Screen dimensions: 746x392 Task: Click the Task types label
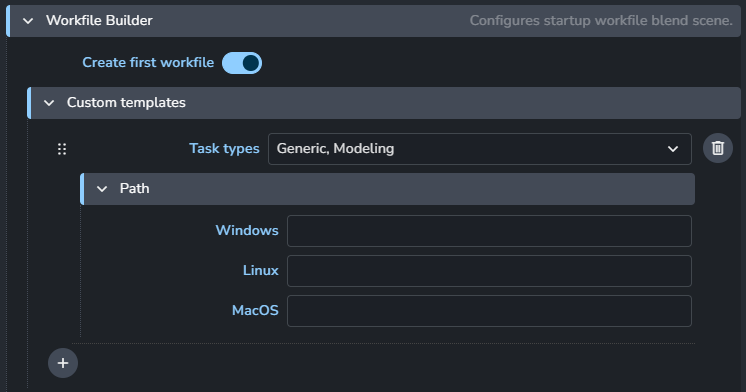[224, 148]
